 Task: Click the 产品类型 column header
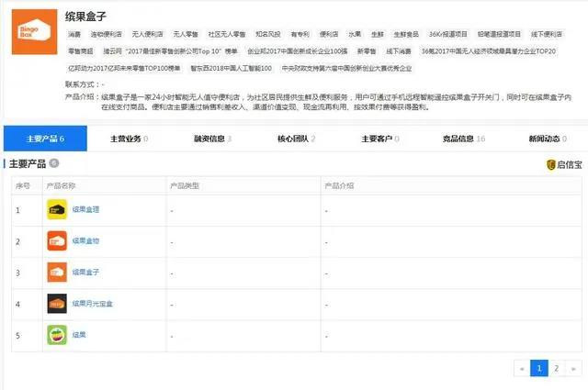[185, 185]
